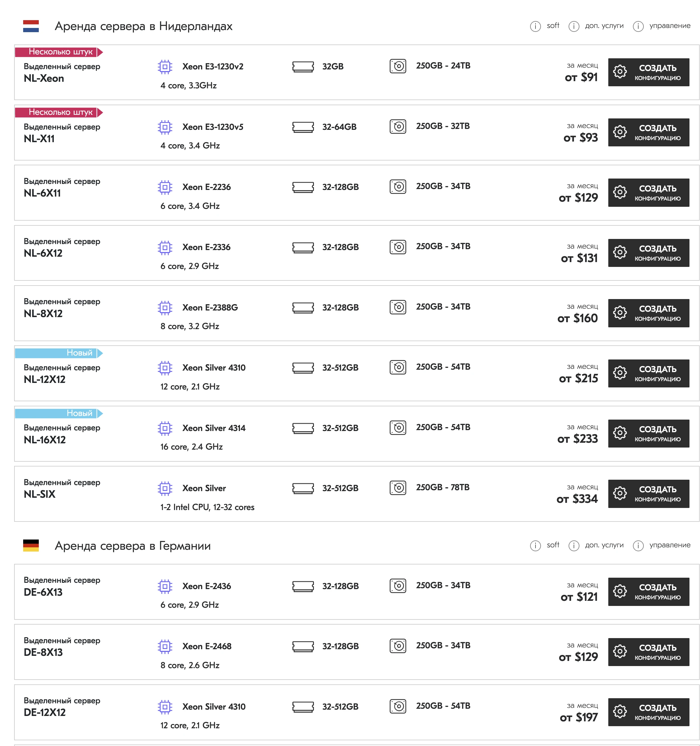Click info icon beside управление in Germany section
Viewport: 700px width, 746px height.
point(638,546)
